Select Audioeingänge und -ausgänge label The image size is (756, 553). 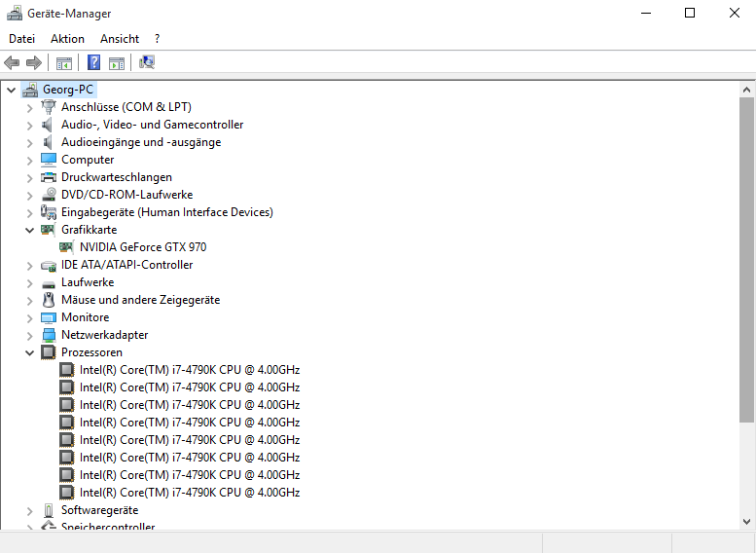click(x=141, y=142)
